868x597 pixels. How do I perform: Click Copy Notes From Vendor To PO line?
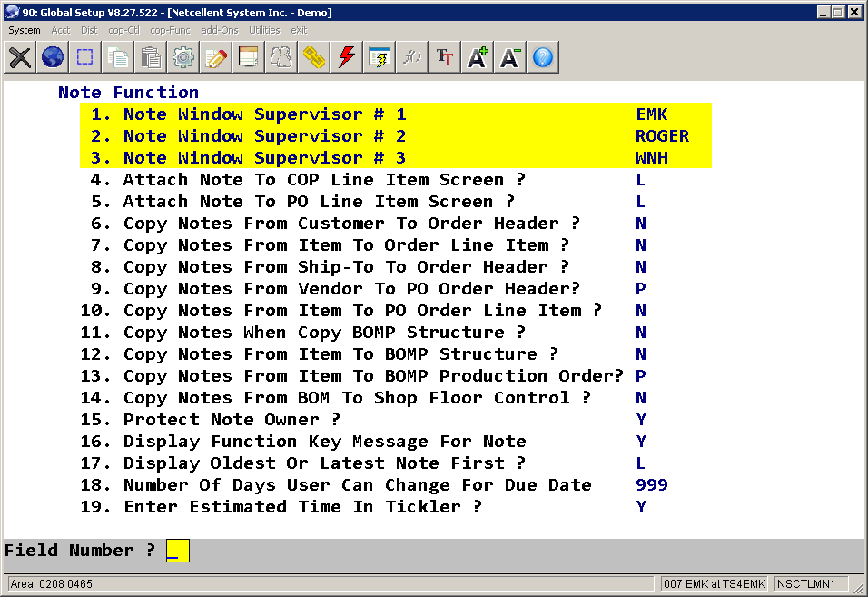351,289
